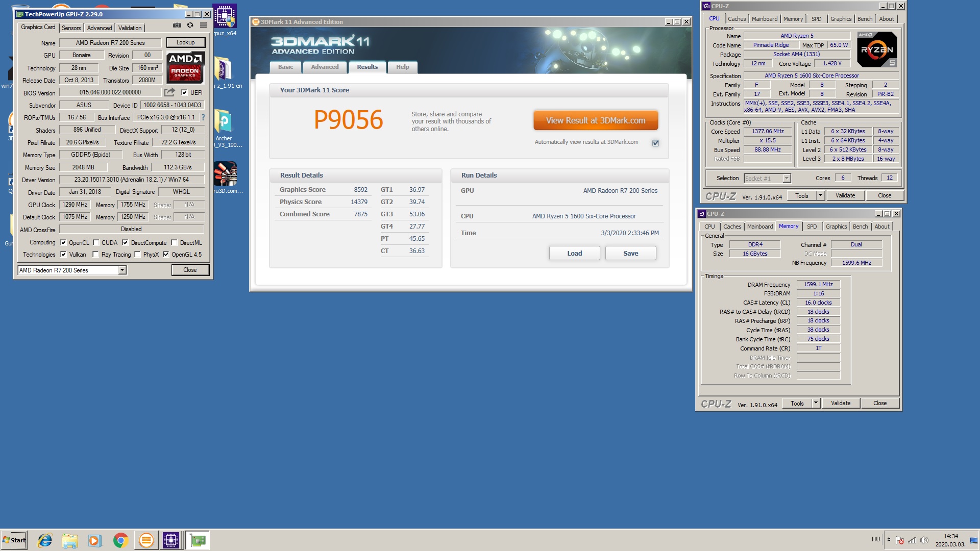The height and width of the screenshot is (551, 980).
Task: Switch to Advanced tab in GPU-Z
Action: (100, 28)
